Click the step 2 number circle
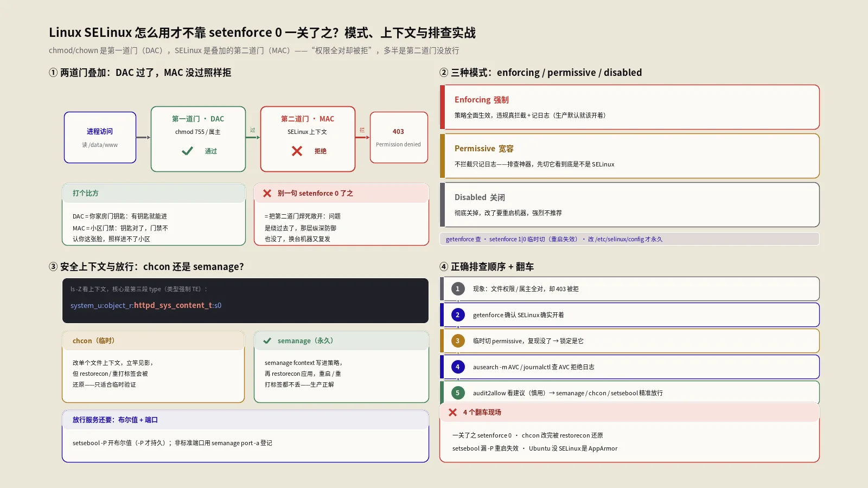The height and width of the screenshot is (488, 868). click(457, 314)
